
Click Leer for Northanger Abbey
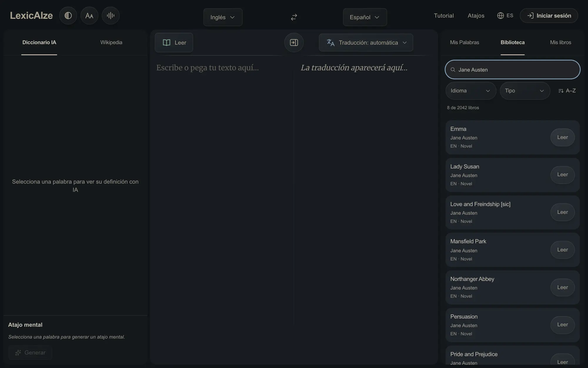click(562, 287)
